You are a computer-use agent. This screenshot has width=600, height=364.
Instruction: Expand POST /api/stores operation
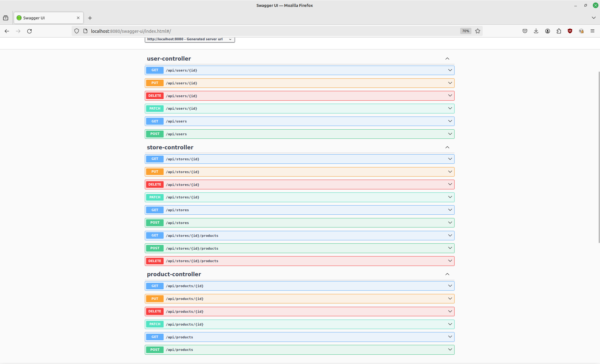(x=300, y=223)
